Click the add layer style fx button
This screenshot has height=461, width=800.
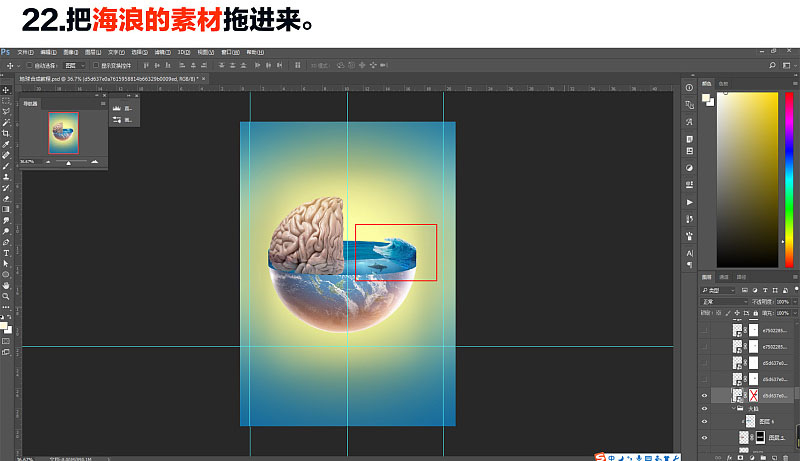pos(729,457)
